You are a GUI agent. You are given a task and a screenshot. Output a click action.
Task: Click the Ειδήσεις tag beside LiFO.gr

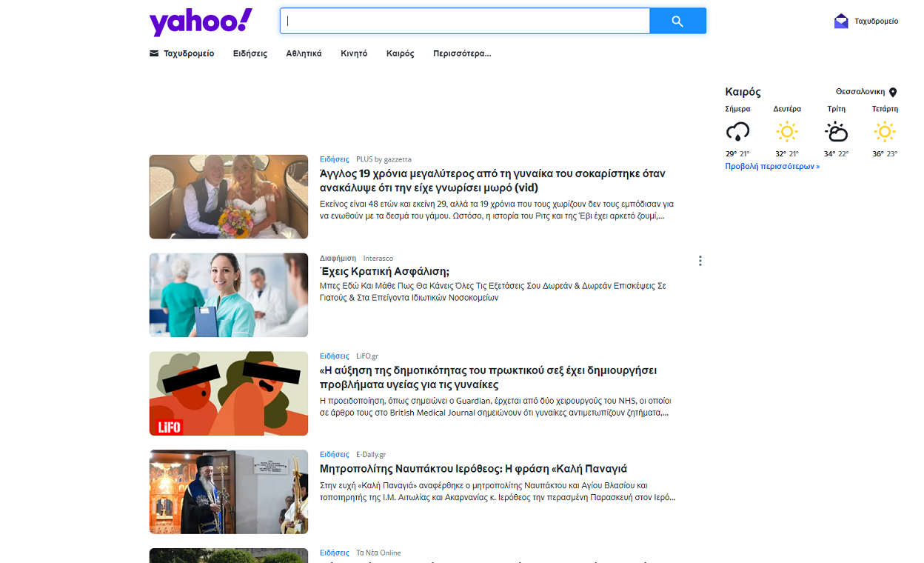(335, 356)
